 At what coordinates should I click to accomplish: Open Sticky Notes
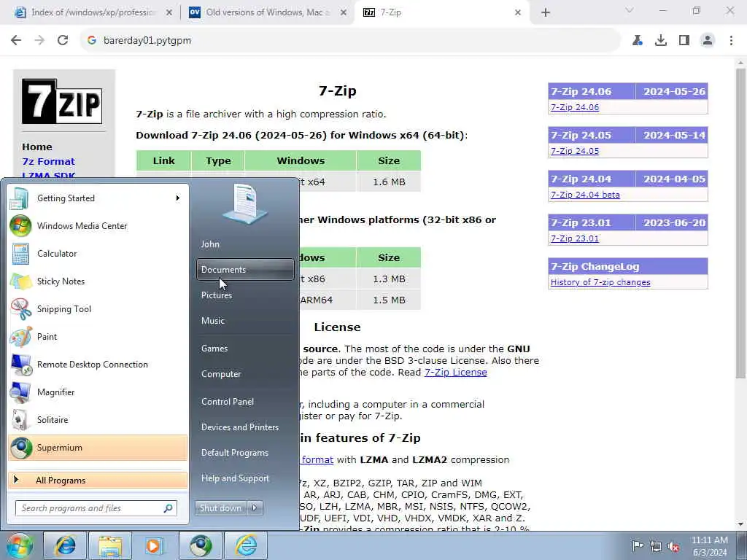pyautogui.click(x=98, y=281)
